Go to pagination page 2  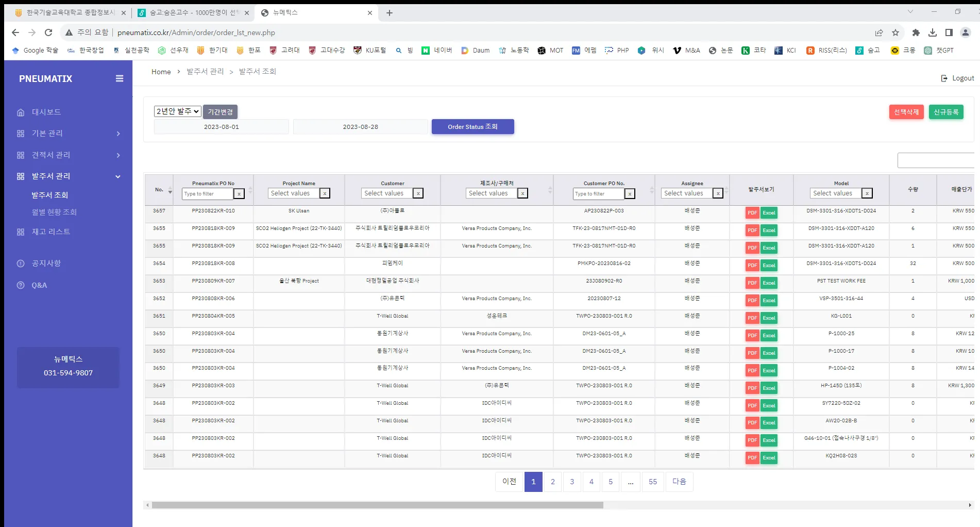553,482
